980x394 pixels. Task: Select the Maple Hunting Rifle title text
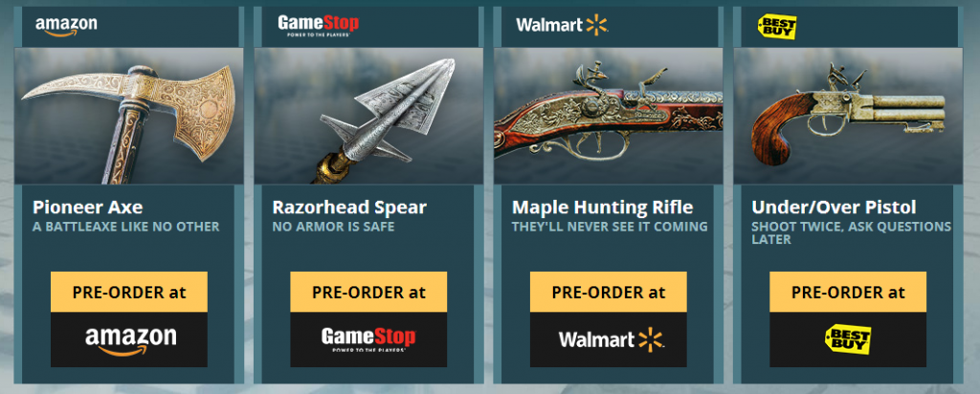(603, 208)
